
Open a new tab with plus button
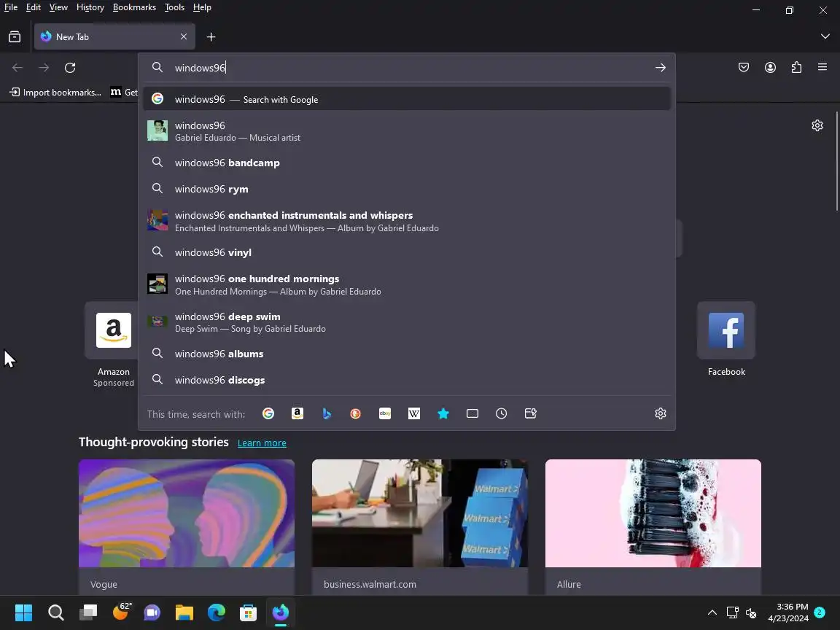[x=211, y=36]
